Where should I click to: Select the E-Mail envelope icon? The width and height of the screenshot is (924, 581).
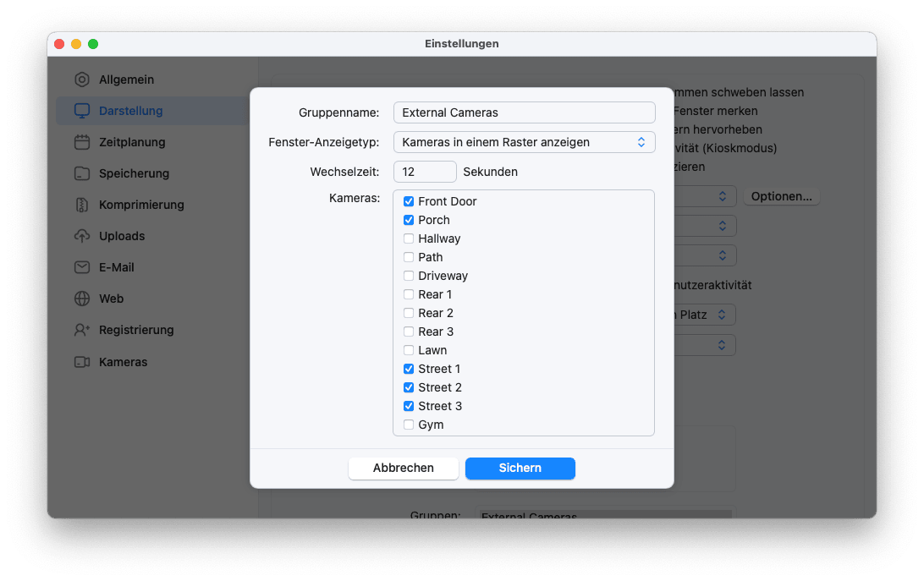click(x=80, y=267)
